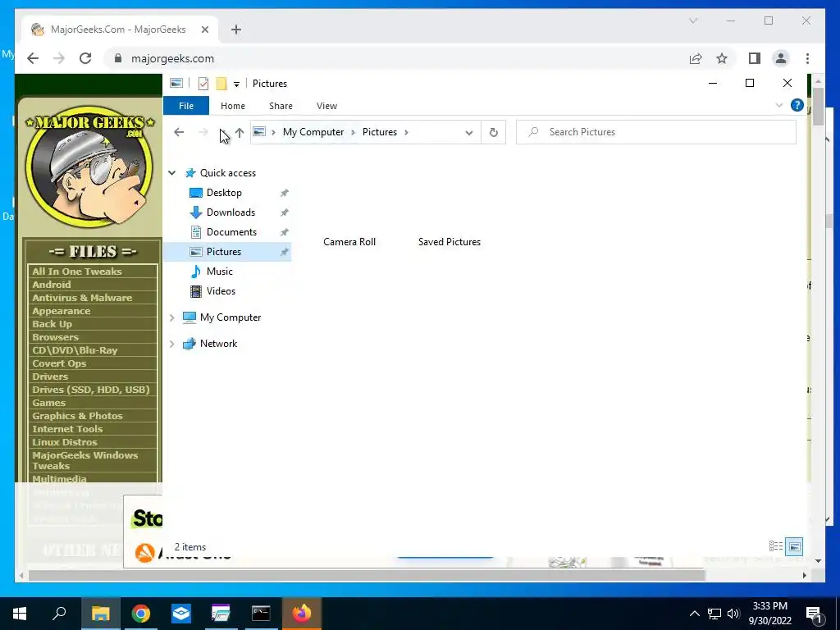Go up one folder level

coord(240,132)
